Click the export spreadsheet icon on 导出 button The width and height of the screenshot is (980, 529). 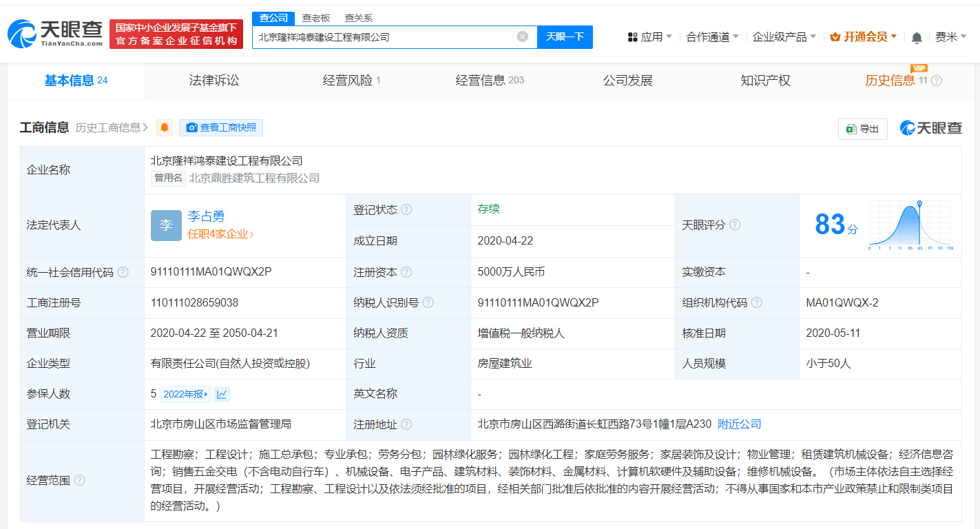pyautogui.click(x=852, y=129)
